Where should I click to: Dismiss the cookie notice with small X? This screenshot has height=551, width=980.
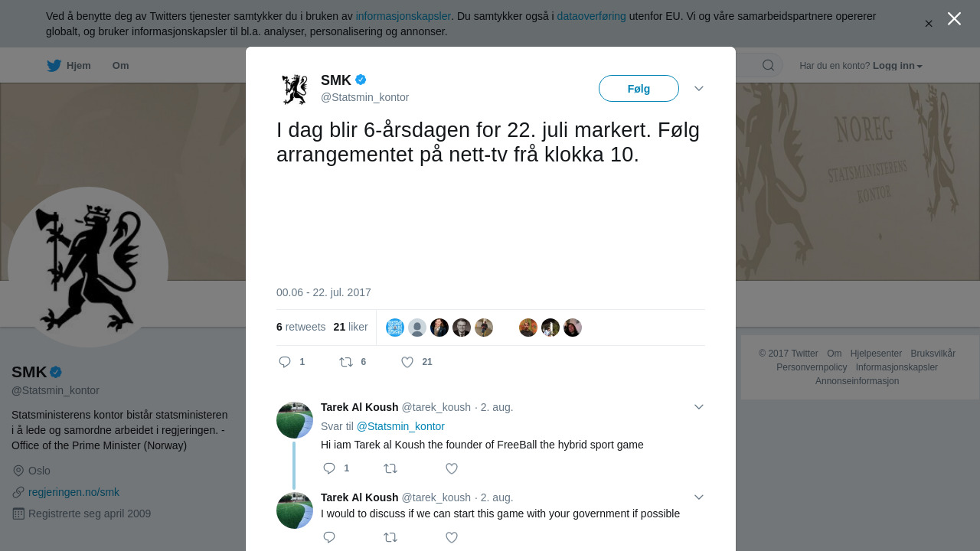929,24
